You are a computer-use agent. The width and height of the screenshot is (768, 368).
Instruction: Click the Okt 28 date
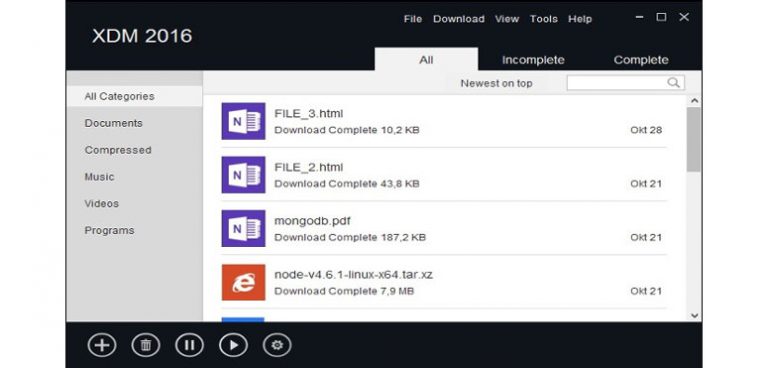(x=646, y=130)
